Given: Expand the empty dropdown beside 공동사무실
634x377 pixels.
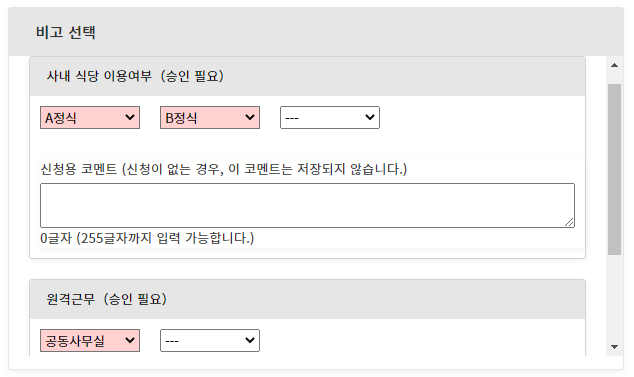Looking at the screenshot, I should pyautogui.click(x=210, y=341).
